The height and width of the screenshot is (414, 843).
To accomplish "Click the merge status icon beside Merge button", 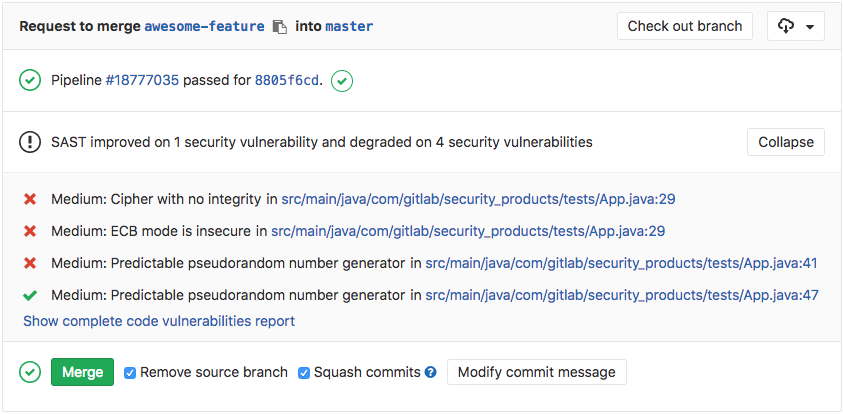I will tap(30, 372).
